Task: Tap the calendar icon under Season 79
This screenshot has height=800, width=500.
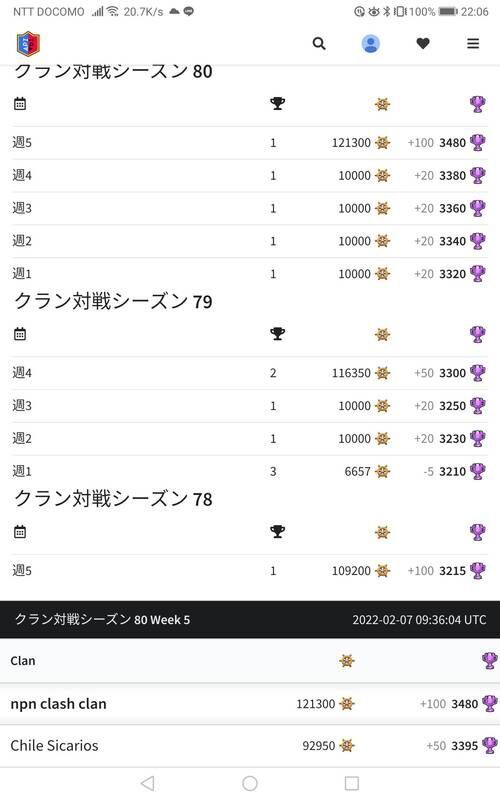Action: pos(20,334)
